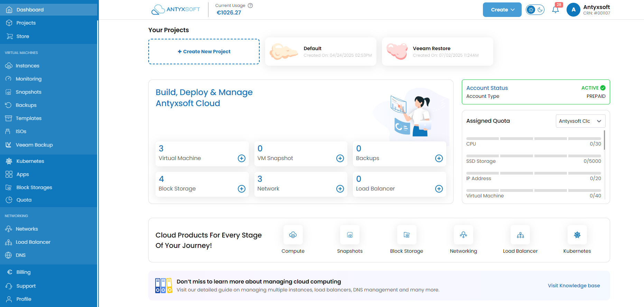Open Profile in the sidebar
The height and width of the screenshot is (307, 644).
pos(48,299)
